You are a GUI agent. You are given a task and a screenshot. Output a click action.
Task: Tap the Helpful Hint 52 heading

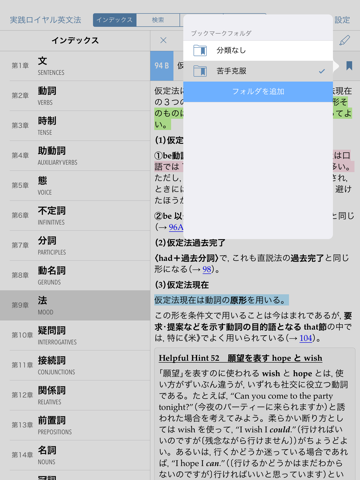pyautogui.click(x=240, y=358)
